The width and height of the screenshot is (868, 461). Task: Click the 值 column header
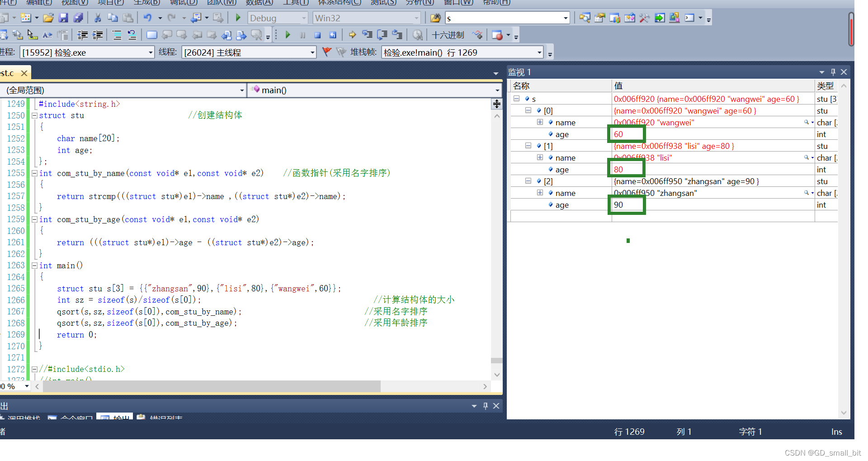713,86
